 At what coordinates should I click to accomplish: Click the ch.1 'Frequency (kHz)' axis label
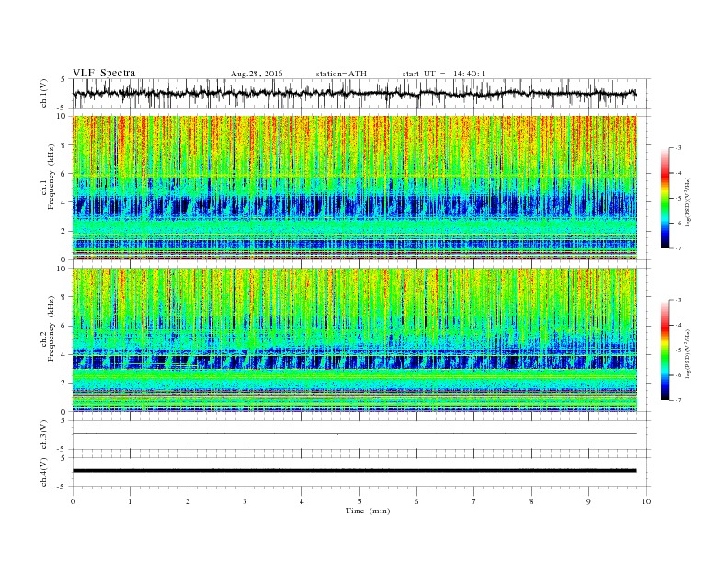pyautogui.click(x=51, y=177)
